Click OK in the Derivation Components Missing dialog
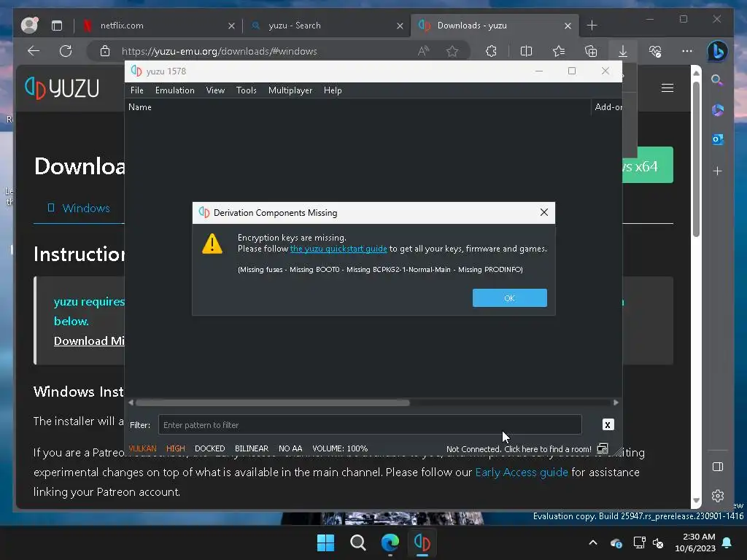 [509, 297]
